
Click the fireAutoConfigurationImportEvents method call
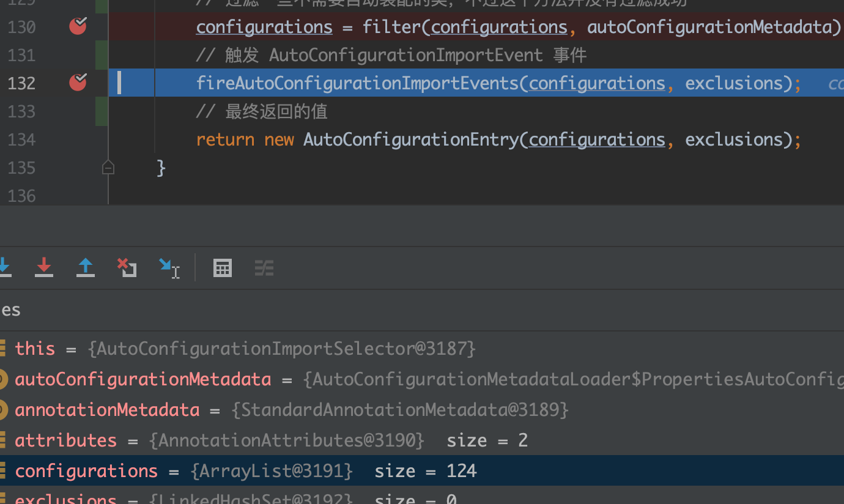(358, 83)
